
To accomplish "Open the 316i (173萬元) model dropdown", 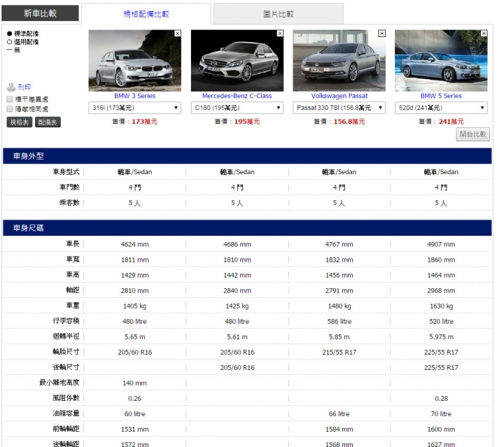I will coord(134,108).
